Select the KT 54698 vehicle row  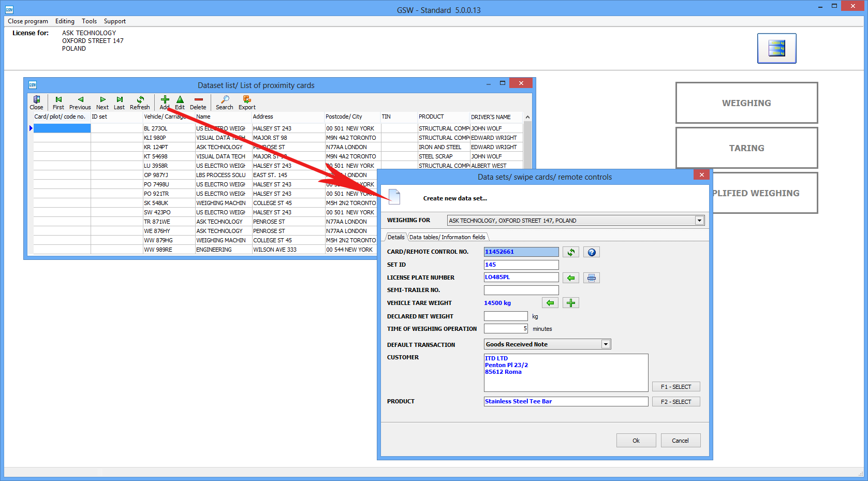(156, 156)
